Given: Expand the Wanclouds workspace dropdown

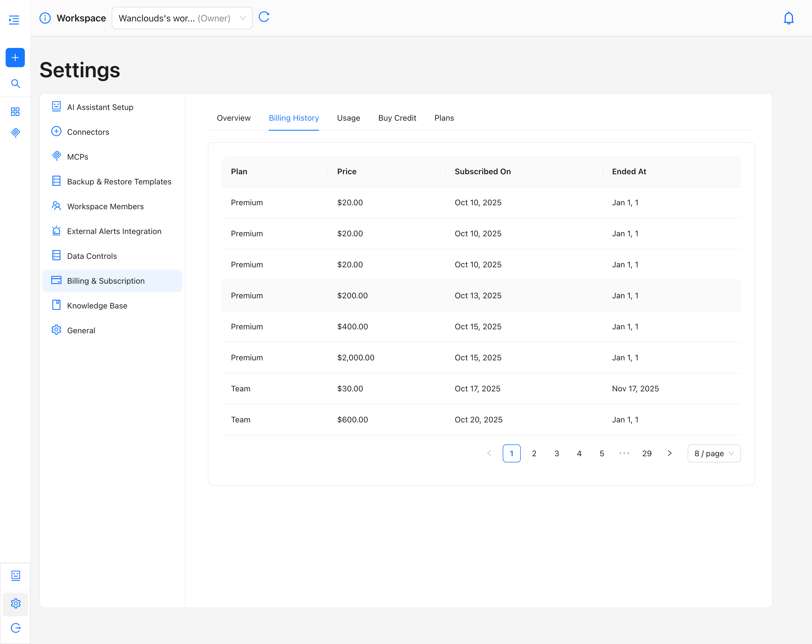Looking at the screenshot, I should [x=182, y=18].
